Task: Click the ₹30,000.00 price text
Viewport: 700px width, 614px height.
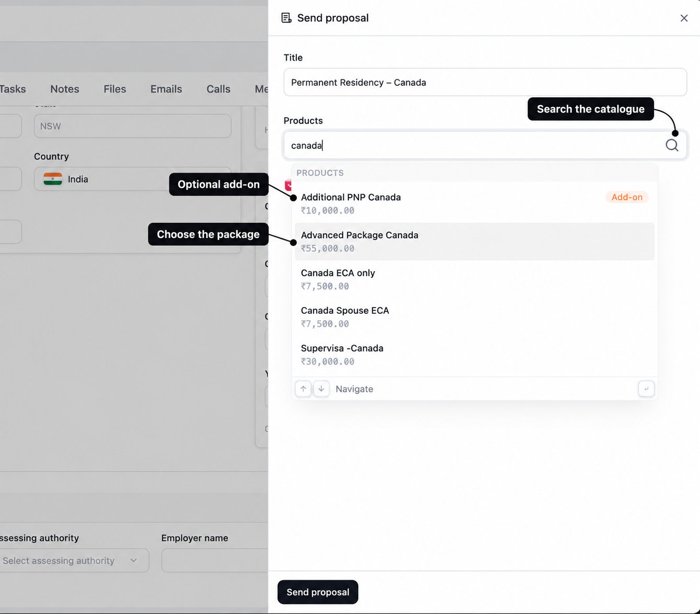Action: point(328,361)
